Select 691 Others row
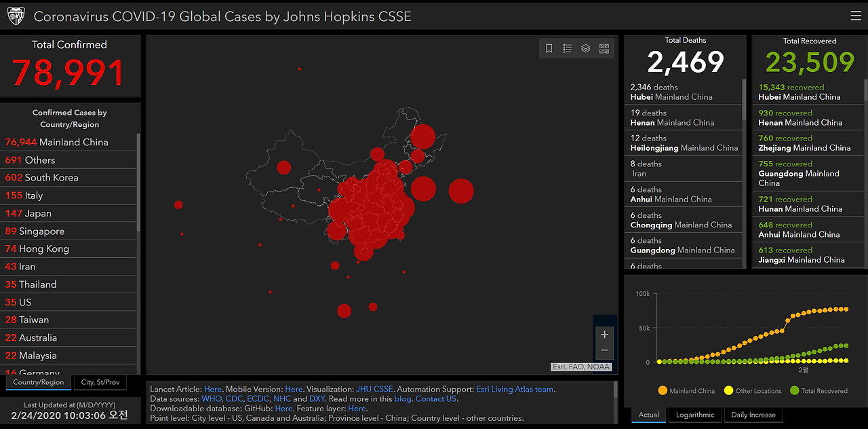The image size is (868, 429). [68, 160]
